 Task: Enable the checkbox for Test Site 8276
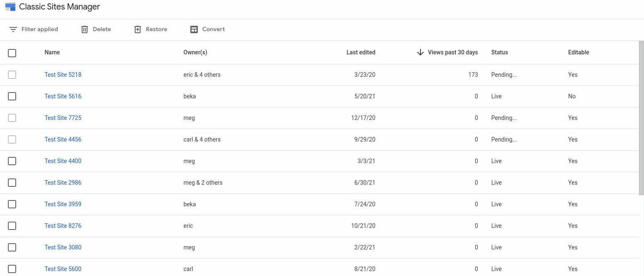(x=12, y=226)
